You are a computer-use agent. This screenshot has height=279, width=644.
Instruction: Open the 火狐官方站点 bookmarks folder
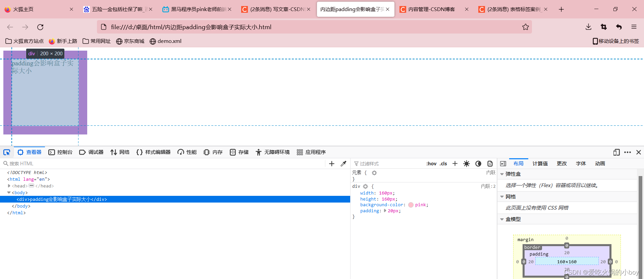24,41
